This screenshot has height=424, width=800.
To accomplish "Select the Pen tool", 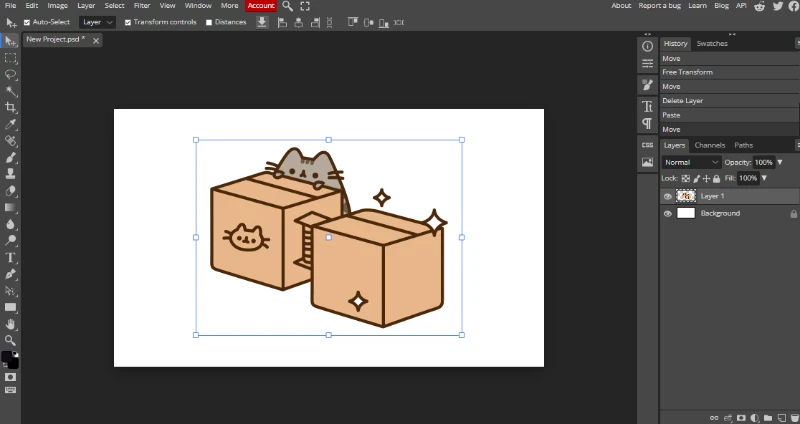I will pyautogui.click(x=10, y=274).
